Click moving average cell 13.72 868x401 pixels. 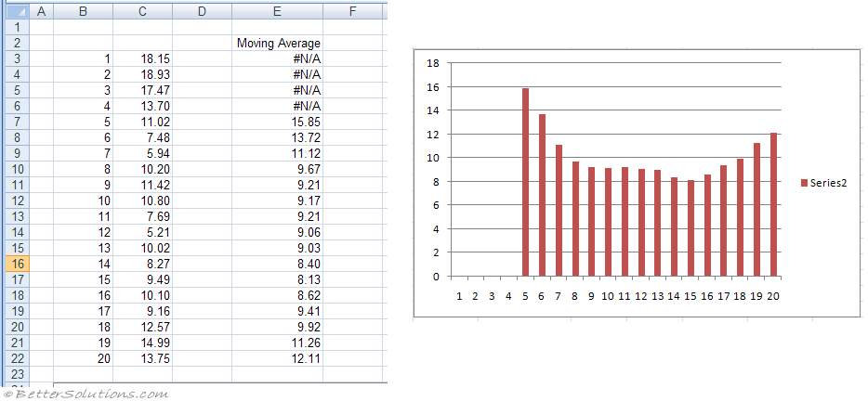[277, 137]
